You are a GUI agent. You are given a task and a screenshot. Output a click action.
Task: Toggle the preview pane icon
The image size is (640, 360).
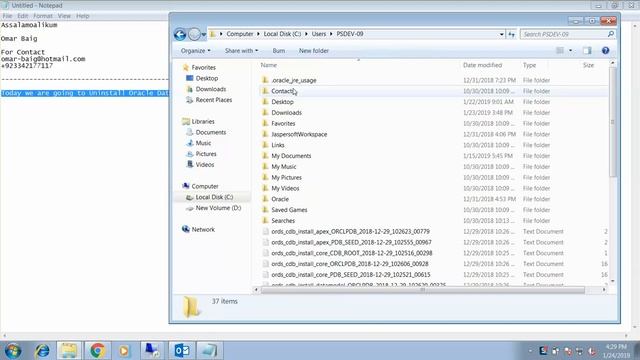pyautogui.click(x=587, y=50)
